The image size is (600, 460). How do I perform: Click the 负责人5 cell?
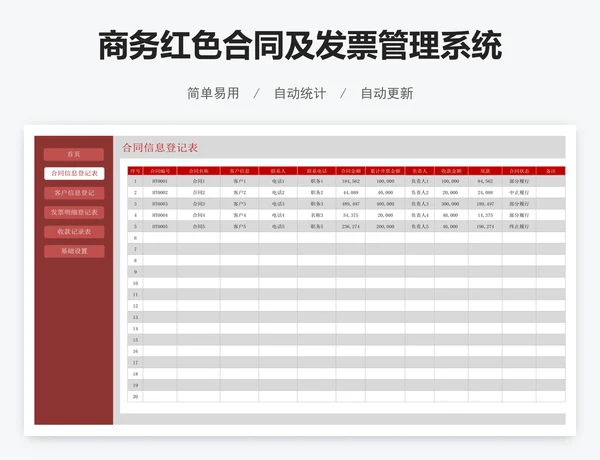pyautogui.click(x=420, y=227)
